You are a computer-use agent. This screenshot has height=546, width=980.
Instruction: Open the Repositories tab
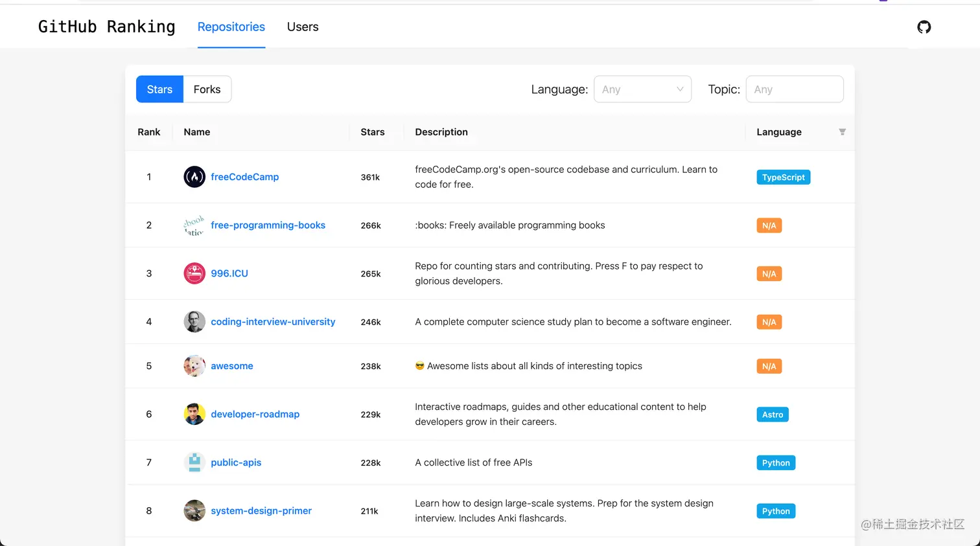pos(231,27)
